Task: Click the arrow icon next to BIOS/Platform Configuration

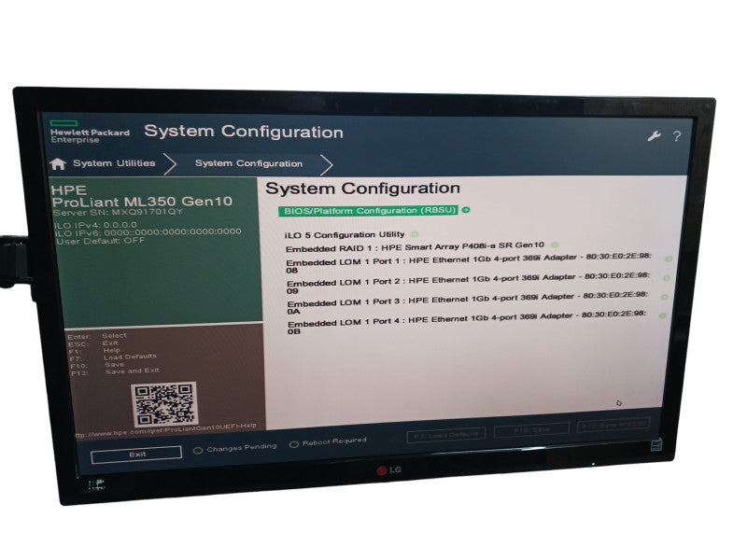Action: [466, 209]
